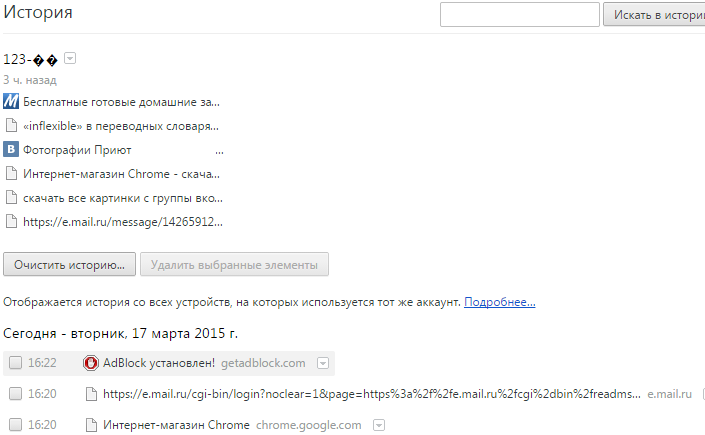Check the box for Интернет-магазин Chrome at 16:20
This screenshot has width=705, height=435.
point(15,425)
